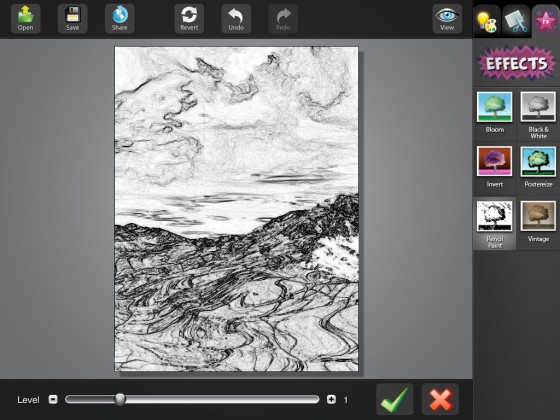The width and height of the screenshot is (560, 420).
Task: Apply the Bloom effect
Action: click(x=494, y=112)
